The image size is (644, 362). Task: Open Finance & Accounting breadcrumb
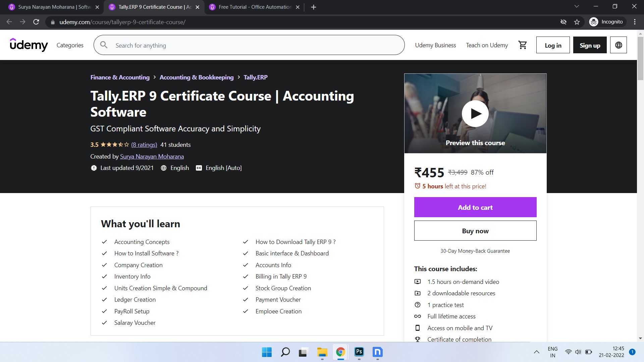pos(120,77)
